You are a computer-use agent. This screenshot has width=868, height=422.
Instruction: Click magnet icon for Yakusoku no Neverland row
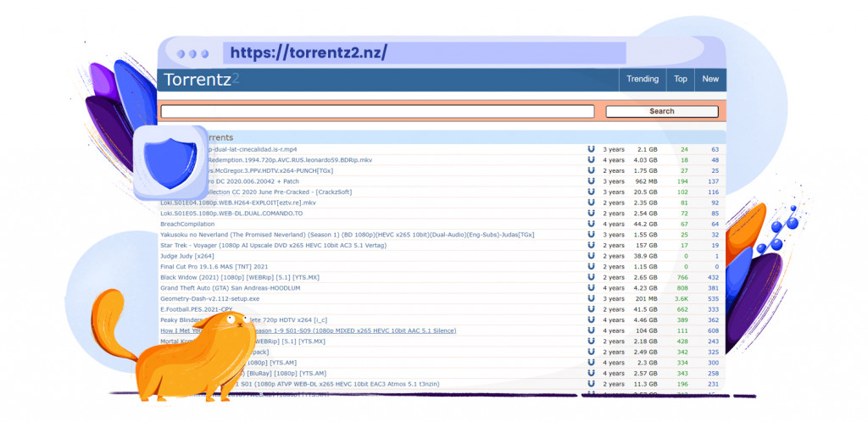591,235
